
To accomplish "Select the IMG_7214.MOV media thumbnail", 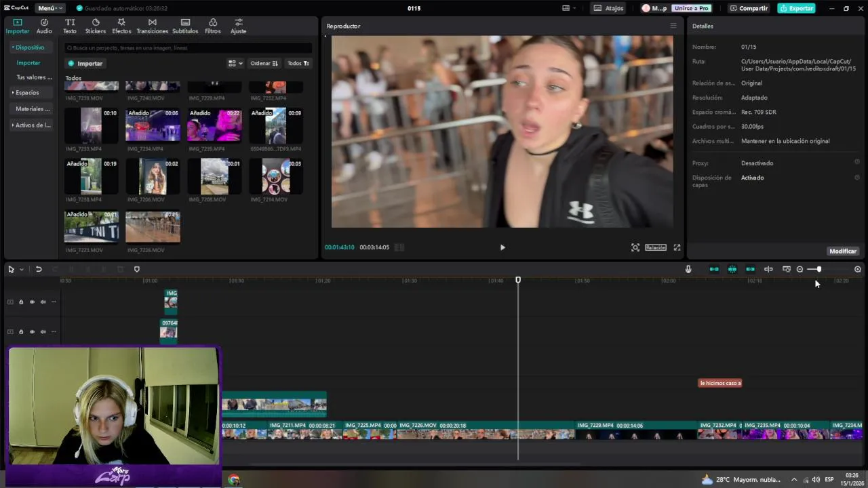I will pos(276,176).
